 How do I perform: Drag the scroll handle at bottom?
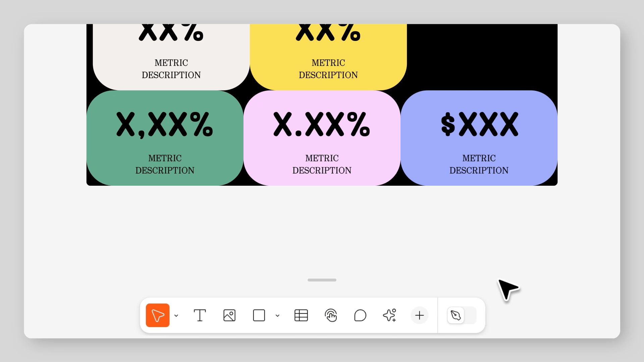click(322, 280)
